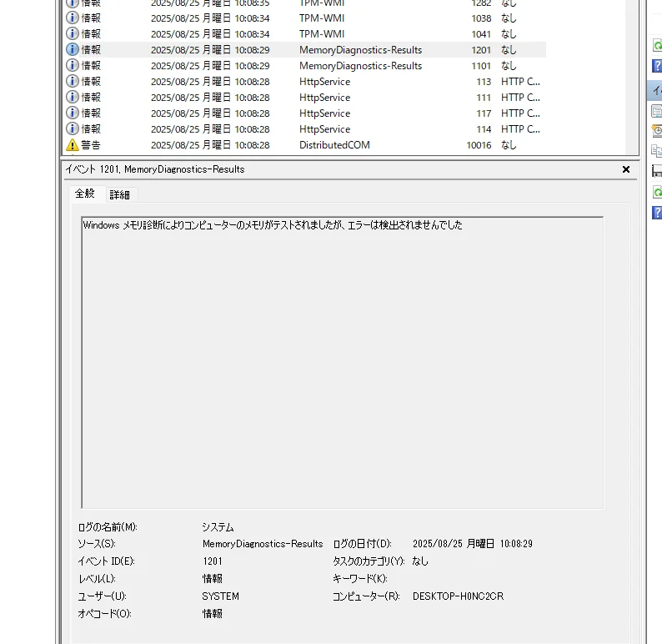Click the info icon of HttpService event 113
This screenshot has height=644, width=662.
[73, 82]
